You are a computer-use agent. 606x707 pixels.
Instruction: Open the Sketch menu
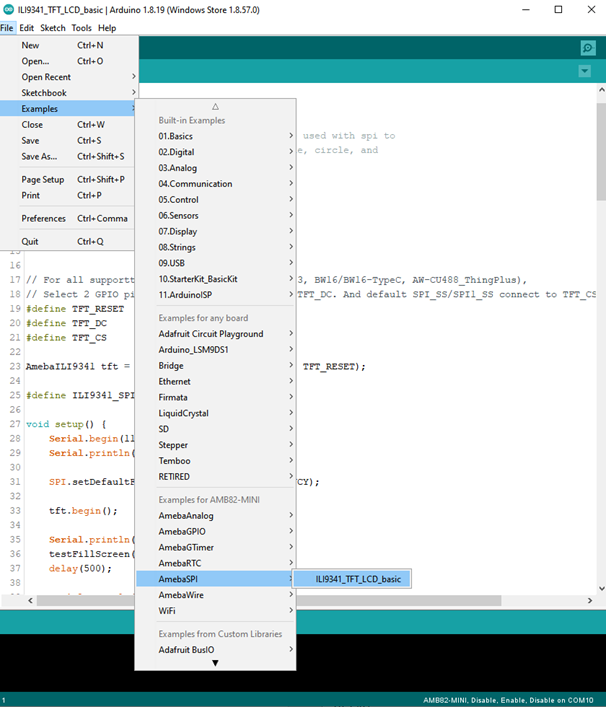click(52, 28)
